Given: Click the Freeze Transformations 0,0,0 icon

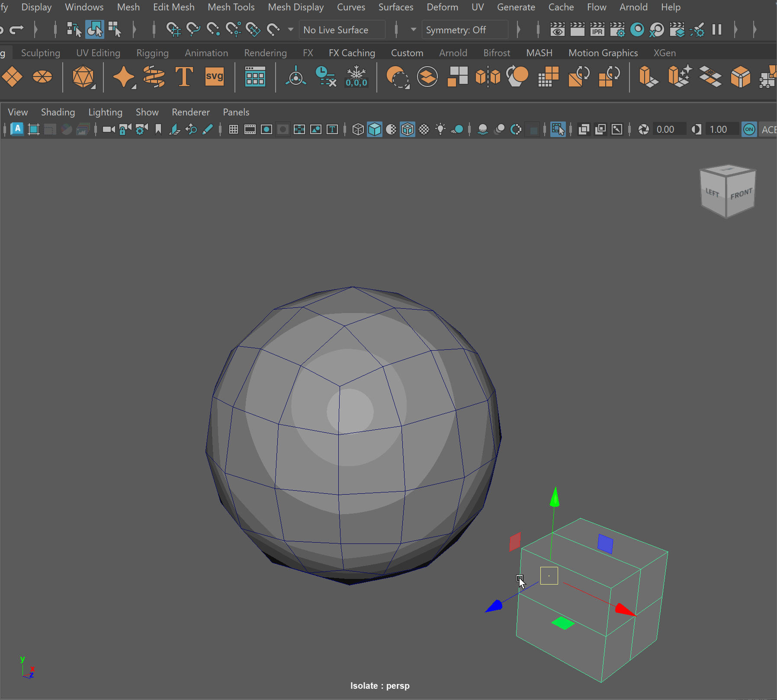Looking at the screenshot, I should [x=356, y=77].
